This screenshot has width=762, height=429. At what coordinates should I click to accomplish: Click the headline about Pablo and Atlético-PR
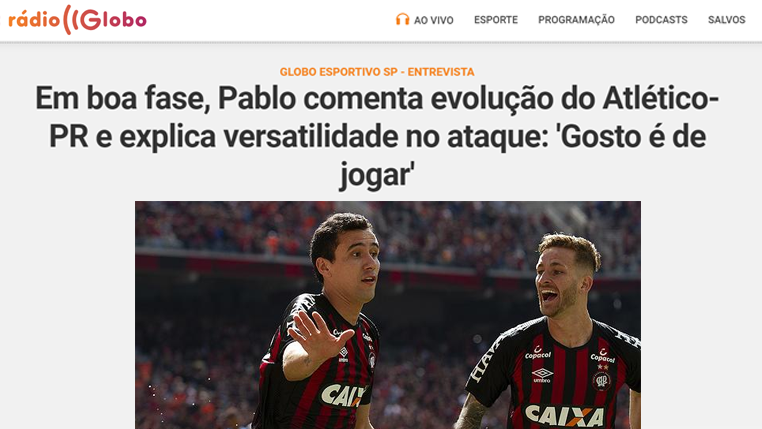pos(377,137)
